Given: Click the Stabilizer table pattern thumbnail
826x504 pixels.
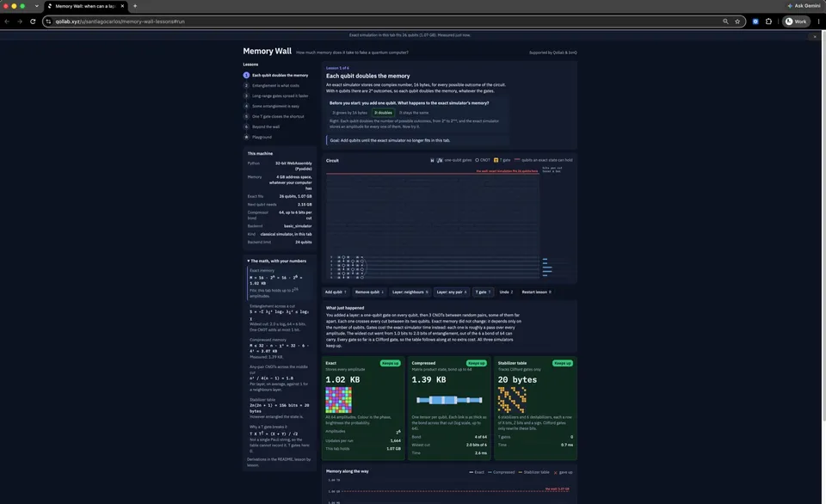Looking at the screenshot, I should click(511, 400).
